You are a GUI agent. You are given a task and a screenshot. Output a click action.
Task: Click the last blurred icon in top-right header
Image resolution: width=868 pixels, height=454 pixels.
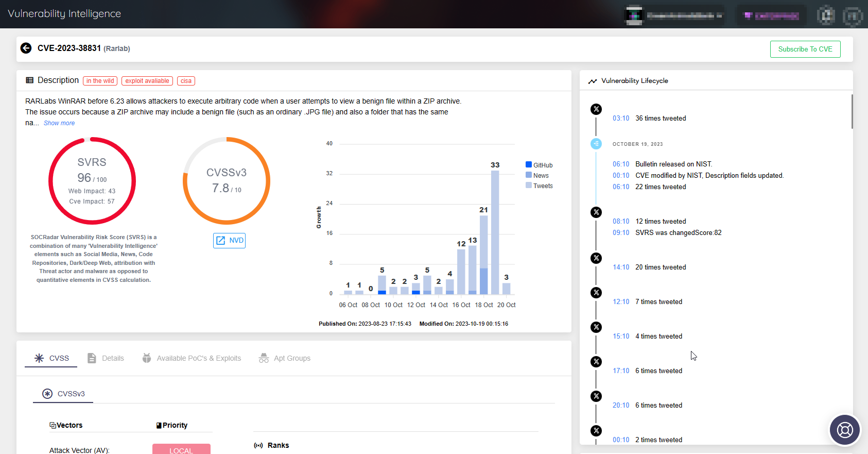pos(852,15)
